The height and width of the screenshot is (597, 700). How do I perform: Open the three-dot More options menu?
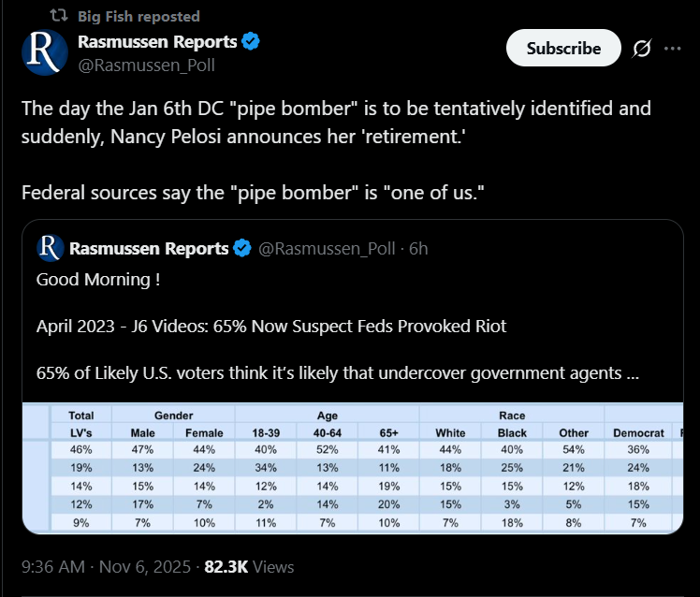673,49
